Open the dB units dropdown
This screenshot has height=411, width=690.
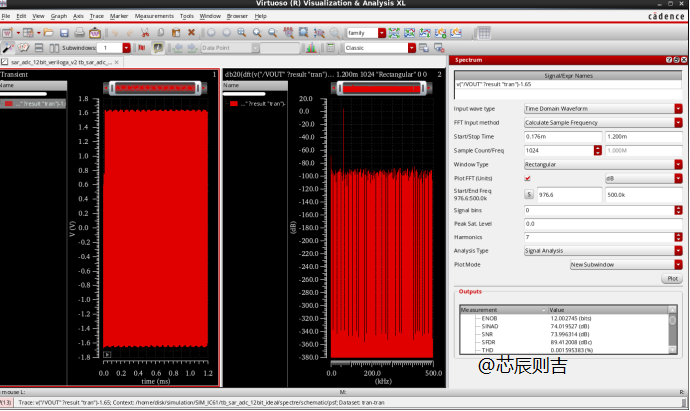click(678, 178)
